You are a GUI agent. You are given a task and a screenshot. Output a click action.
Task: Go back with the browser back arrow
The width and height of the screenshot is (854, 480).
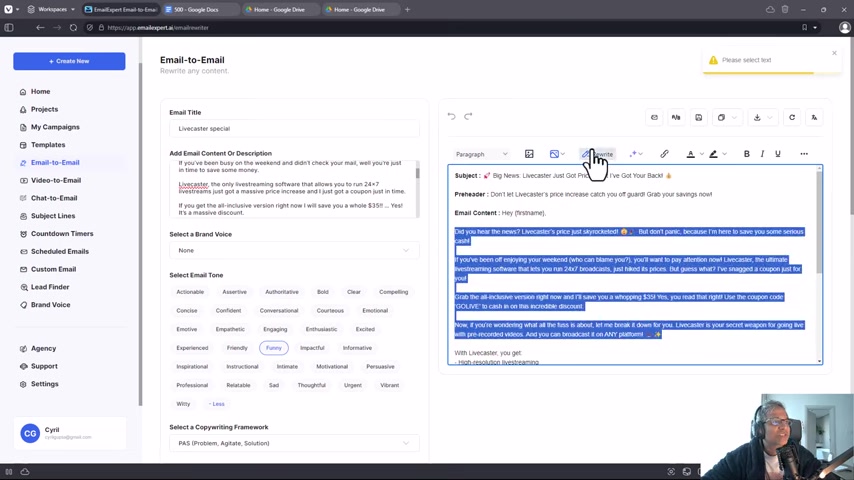coord(40,27)
